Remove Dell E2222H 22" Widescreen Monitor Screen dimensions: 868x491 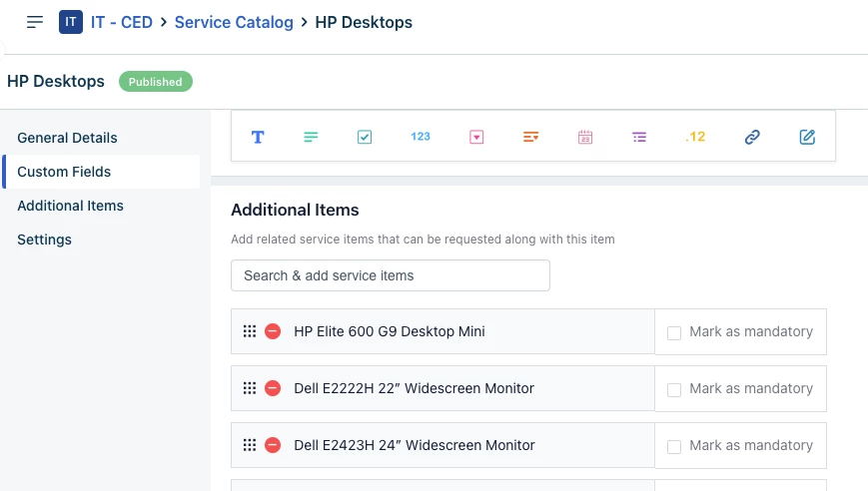coord(273,388)
